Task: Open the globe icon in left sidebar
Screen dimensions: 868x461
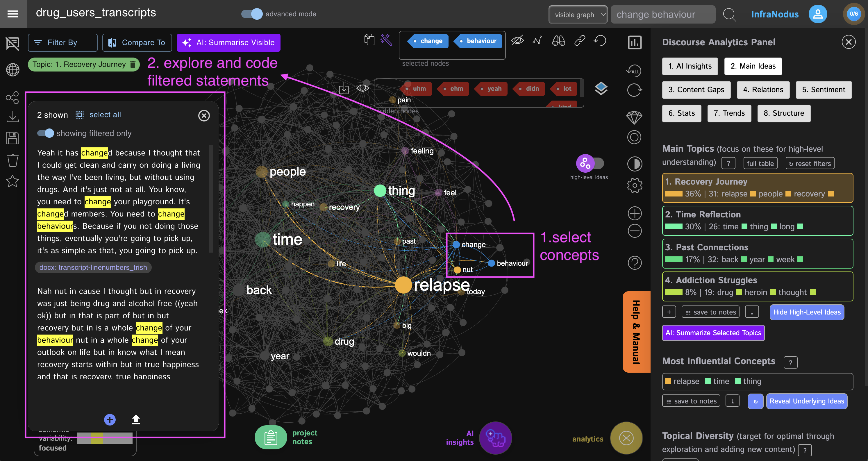Action: [x=12, y=70]
